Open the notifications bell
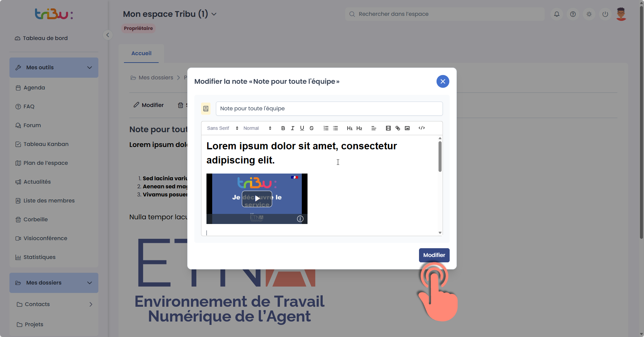The height and width of the screenshot is (337, 644). coord(557,14)
